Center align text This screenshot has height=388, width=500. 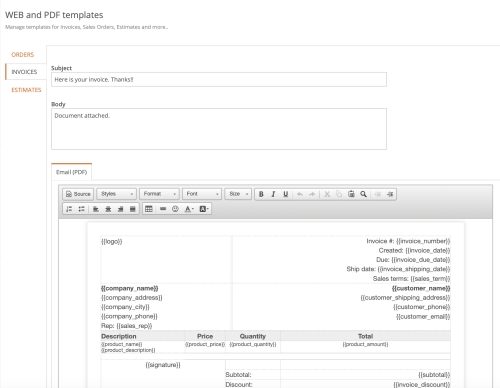click(x=108, y=209)
